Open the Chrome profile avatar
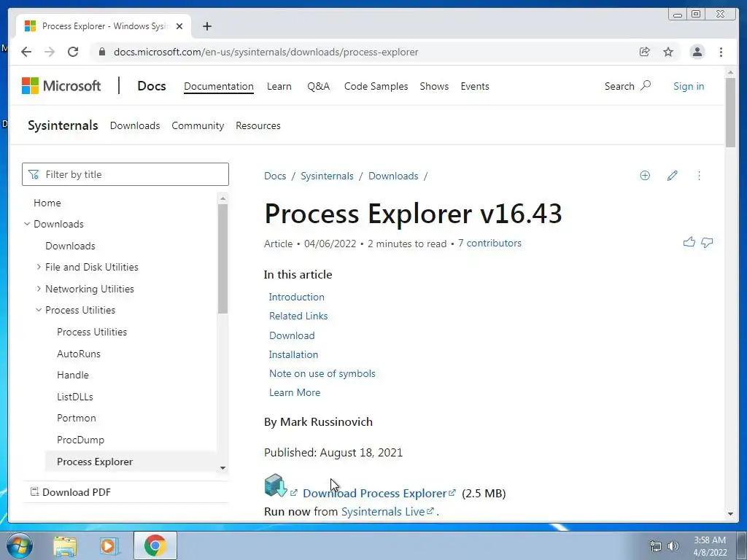747x560 pixels. click(697, 52)
